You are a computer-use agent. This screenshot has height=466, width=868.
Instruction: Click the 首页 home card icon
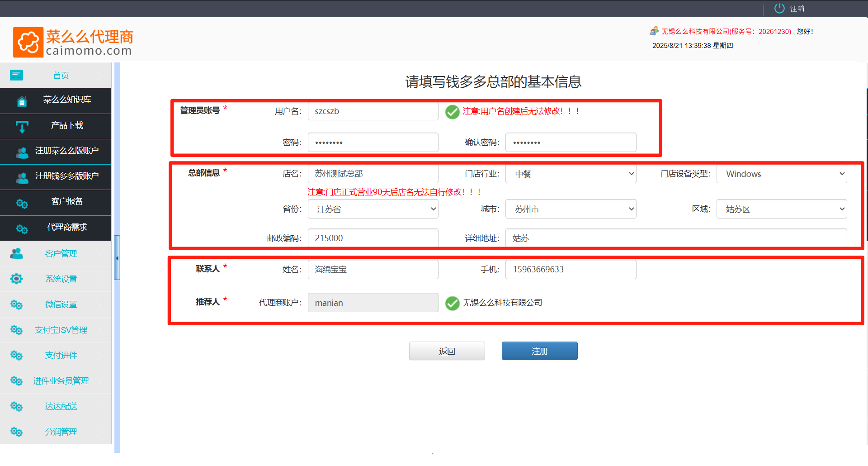[x=17, y=75]
